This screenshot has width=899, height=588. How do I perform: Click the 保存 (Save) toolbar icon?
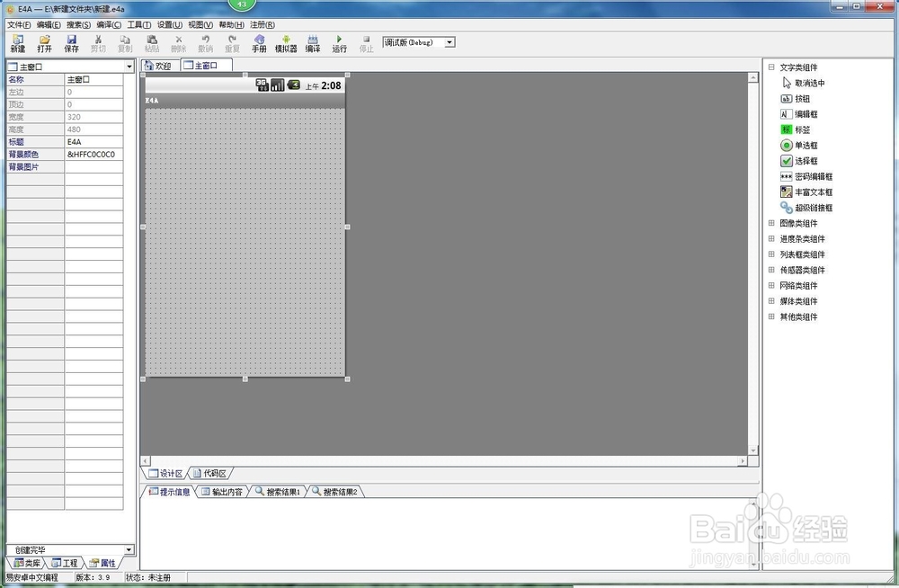(x=72, y=43)
